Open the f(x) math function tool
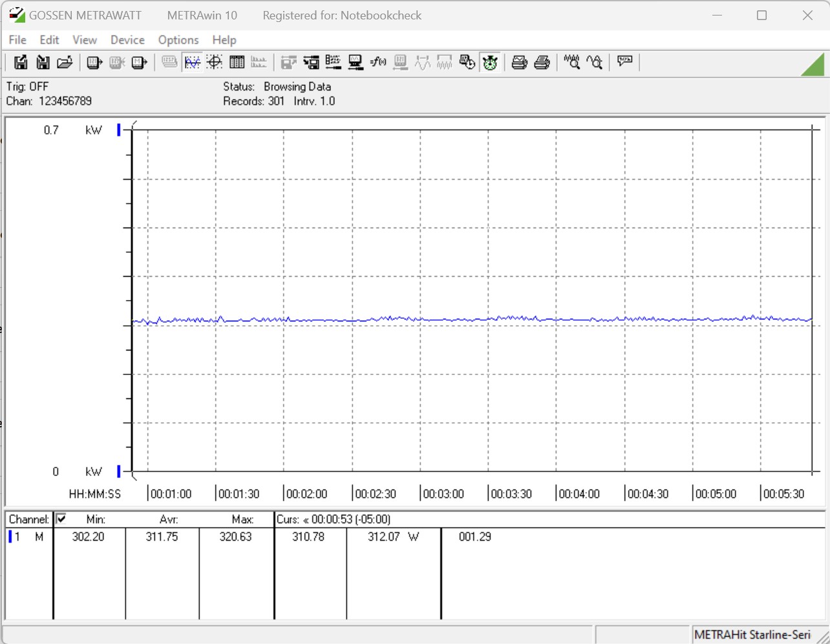This screenshot has height=644, width=830. click(x=378, y=62)
